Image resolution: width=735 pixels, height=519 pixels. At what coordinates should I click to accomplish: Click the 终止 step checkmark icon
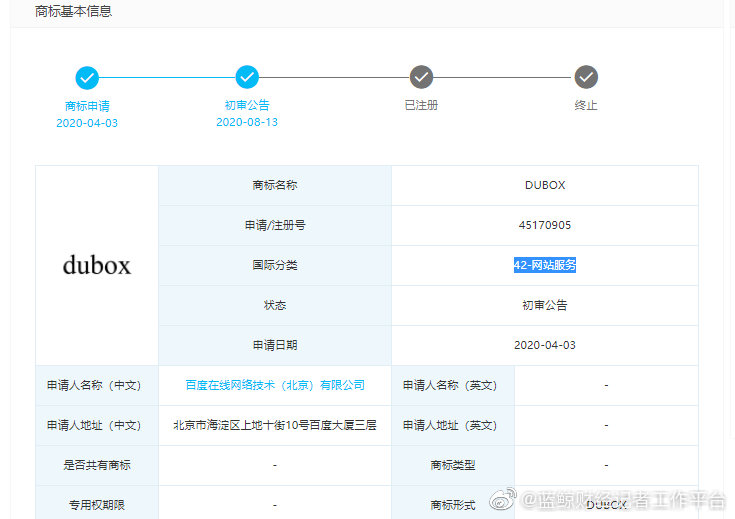coord(586,77)
